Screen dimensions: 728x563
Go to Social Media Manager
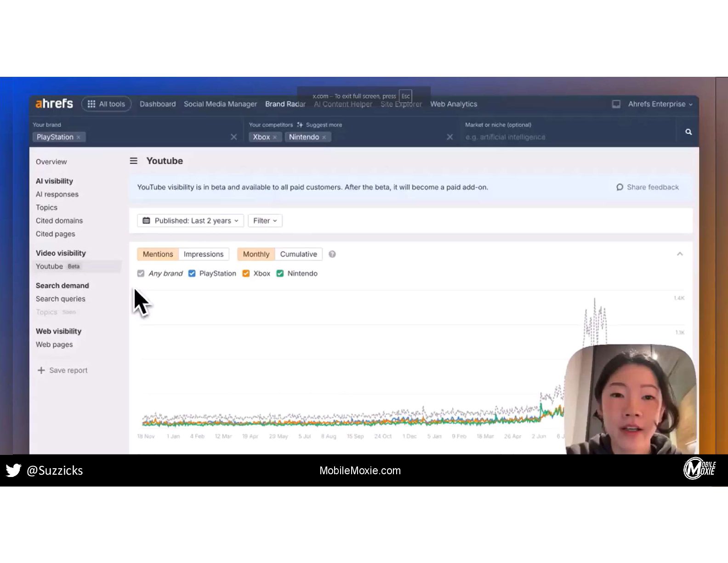220,104
